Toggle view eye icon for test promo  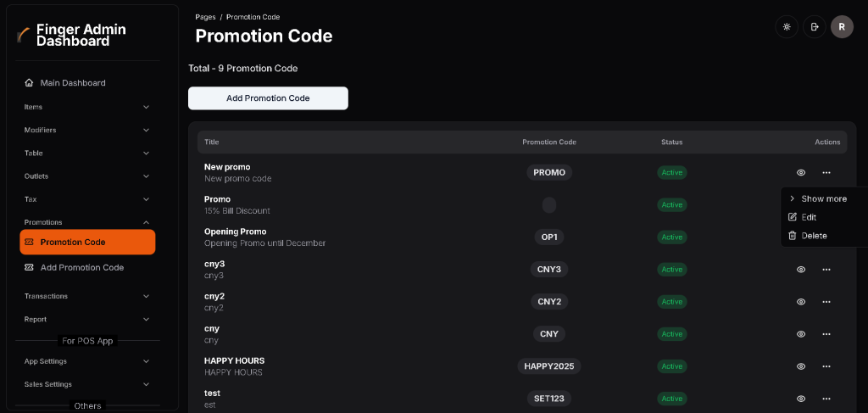tap(801, 399)
